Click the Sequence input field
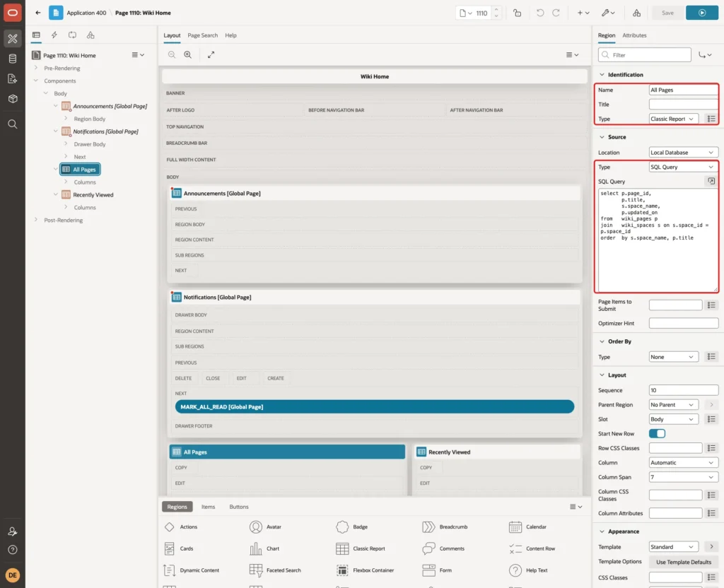The width and height of the screenshot is (724, 588). (684, 390)
